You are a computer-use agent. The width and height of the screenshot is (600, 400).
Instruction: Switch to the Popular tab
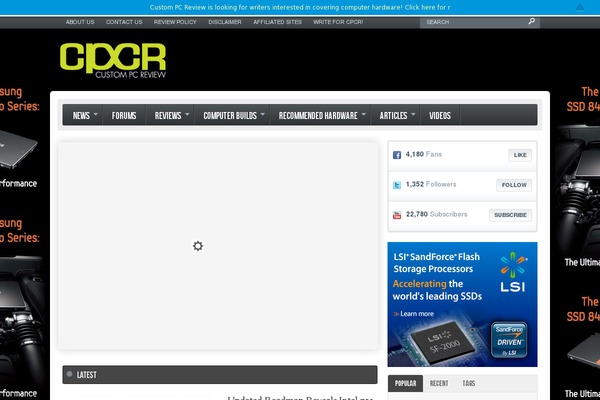pos(405,383)
